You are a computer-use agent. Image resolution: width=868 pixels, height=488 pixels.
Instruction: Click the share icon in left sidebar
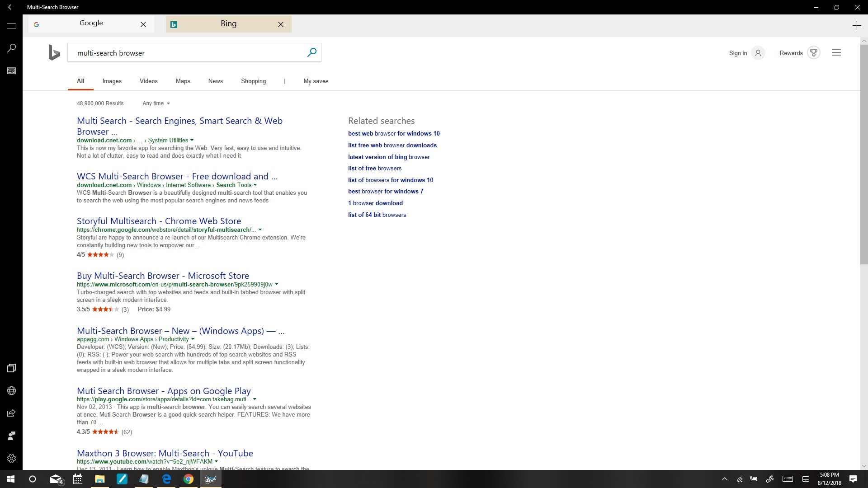click(x=11, y=413)
